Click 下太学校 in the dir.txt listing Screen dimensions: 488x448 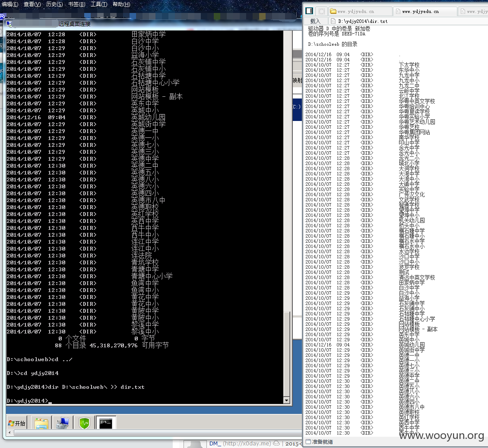(x=409, y=65)
